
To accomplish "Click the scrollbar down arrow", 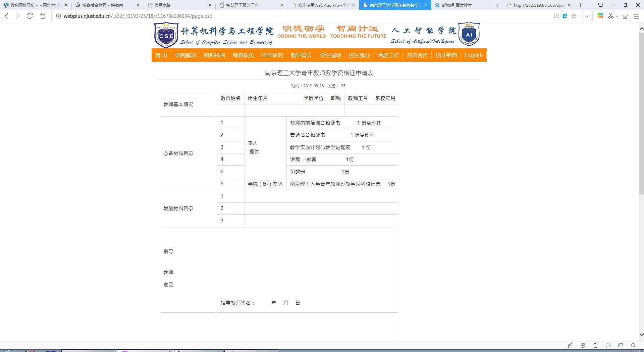I will click(x=641, y=335).
